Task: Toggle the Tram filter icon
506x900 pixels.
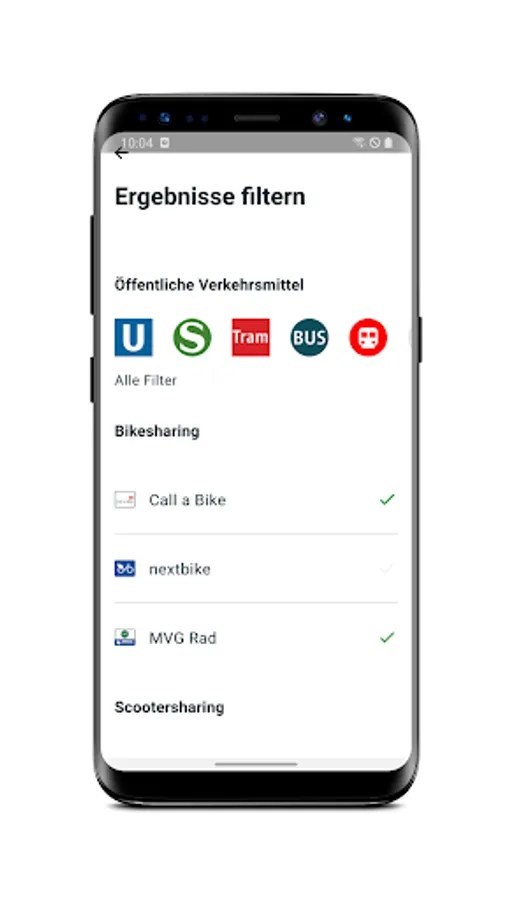Action: (x=251, y=338)
